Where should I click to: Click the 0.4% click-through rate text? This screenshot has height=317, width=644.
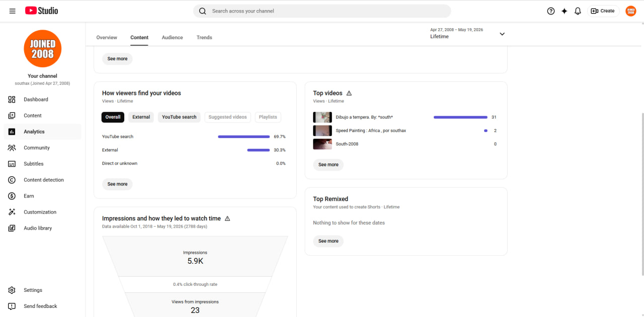point(195,284)
